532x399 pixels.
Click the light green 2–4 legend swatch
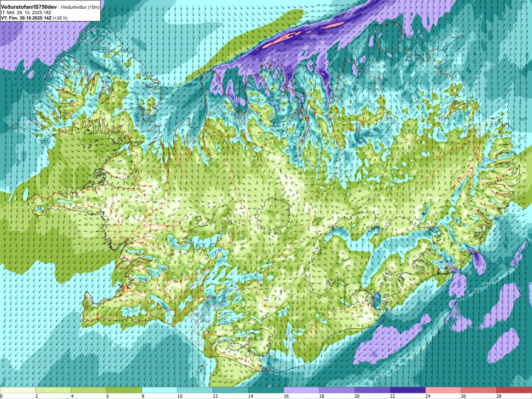click(x=53, y=390)
